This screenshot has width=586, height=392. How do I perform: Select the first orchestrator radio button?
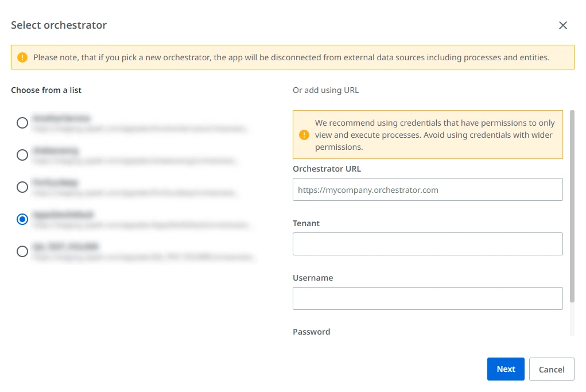point(22,123)
